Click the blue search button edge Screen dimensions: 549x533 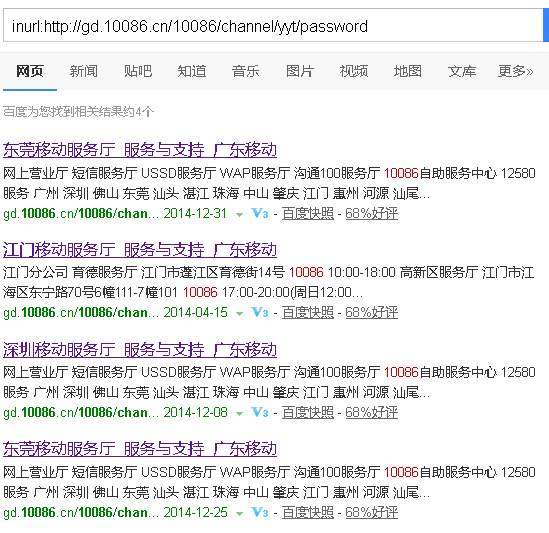pos(546,26)
